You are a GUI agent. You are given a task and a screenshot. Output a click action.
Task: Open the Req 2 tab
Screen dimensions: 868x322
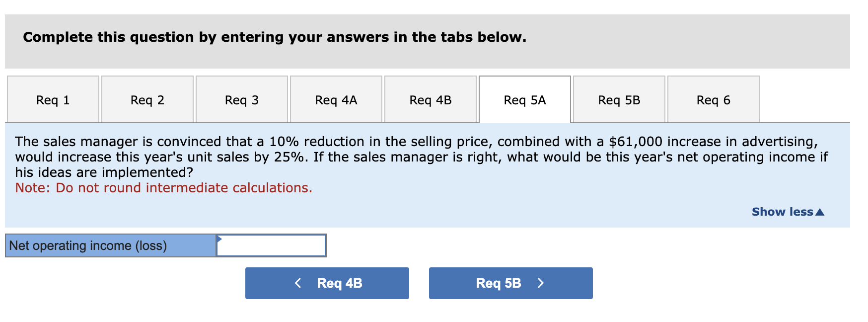click(146, 99)
